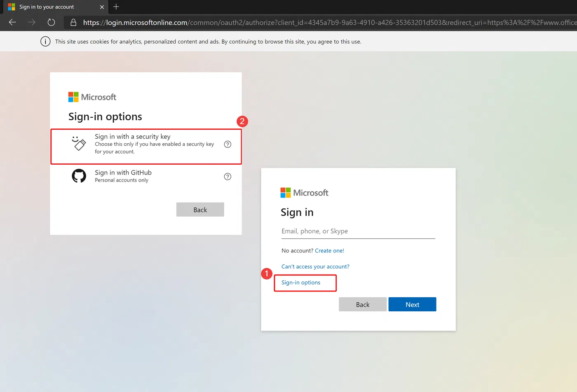Open help for GitHub sign-in

point(228,177)
